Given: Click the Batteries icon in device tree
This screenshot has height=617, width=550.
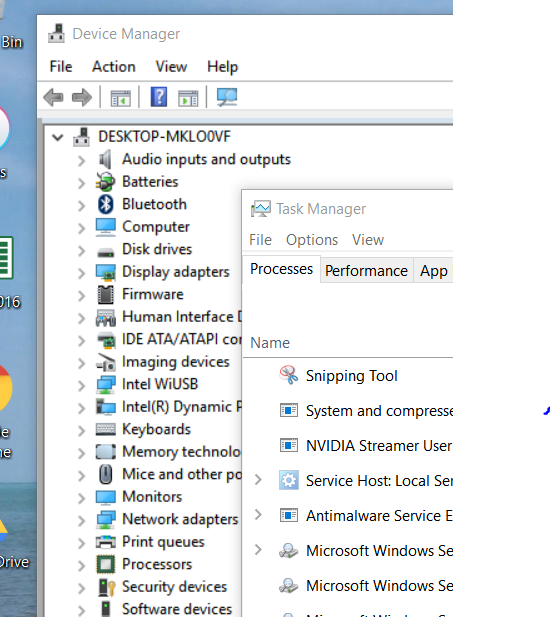Looking at the screenshot, I should click(x=105, y=182).
